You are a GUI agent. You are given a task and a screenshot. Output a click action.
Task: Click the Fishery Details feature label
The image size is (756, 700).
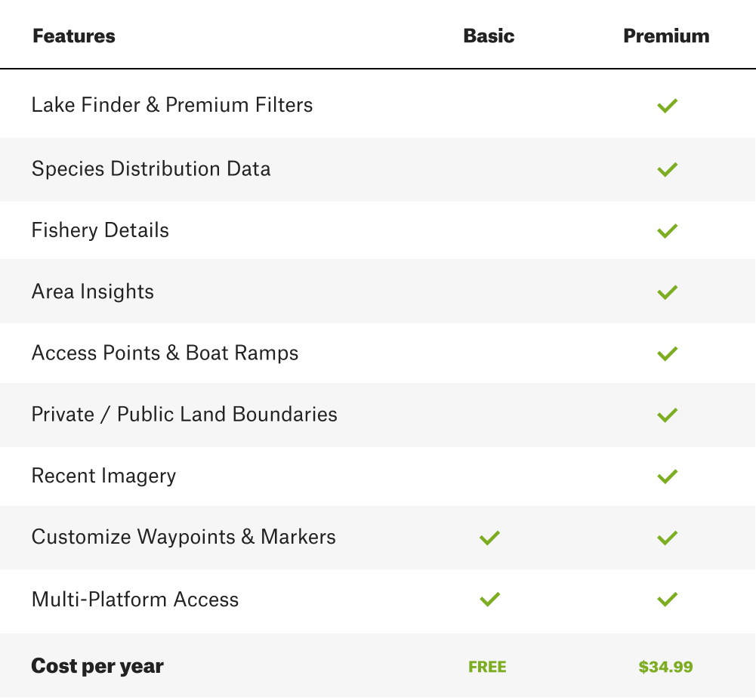100,230
